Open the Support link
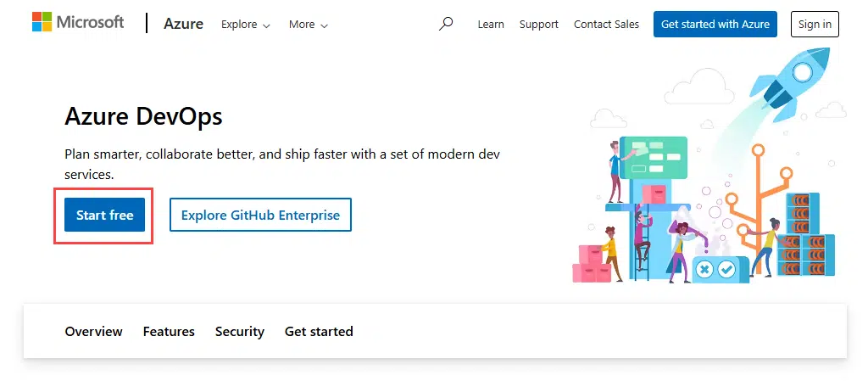868x381 pixels. tap(538, 25)
